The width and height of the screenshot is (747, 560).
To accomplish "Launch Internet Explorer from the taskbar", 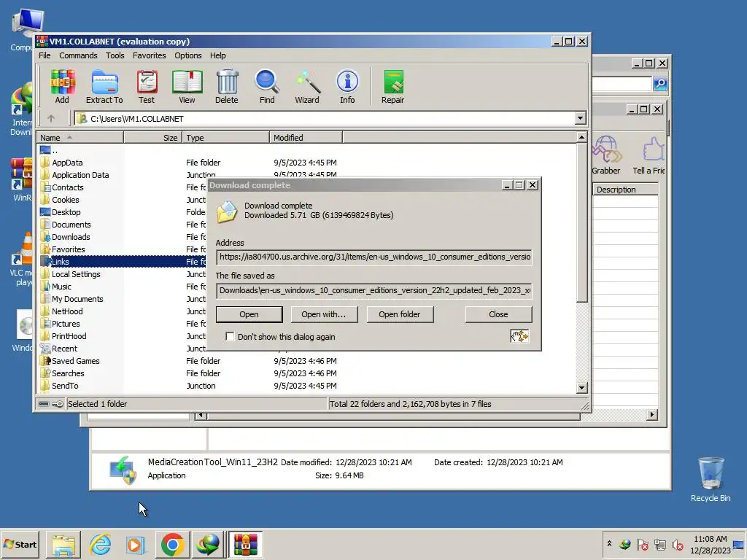I will click(101, 544).
